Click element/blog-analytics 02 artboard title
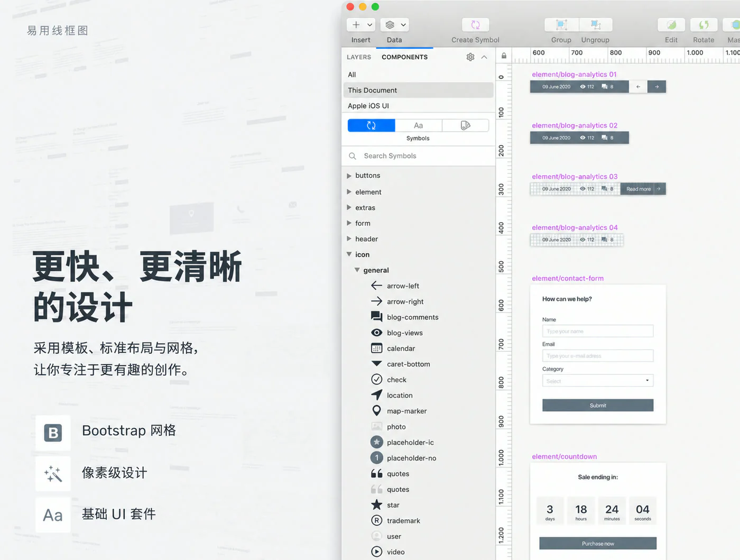This screenshot has height=560, width=740. tap(575, 125)
